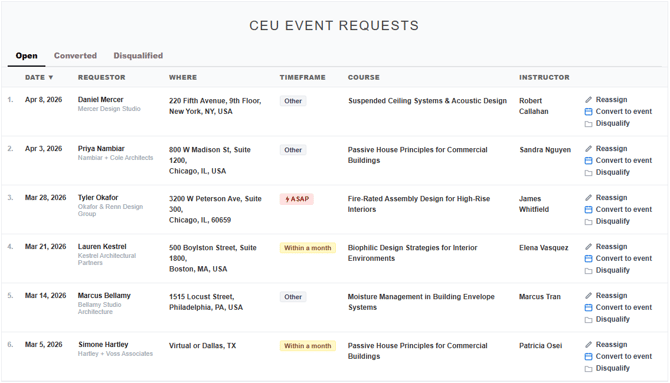
Task: Click Other timeframe badge in Marcus Bellamy's row
Action: tap(293, 297)
